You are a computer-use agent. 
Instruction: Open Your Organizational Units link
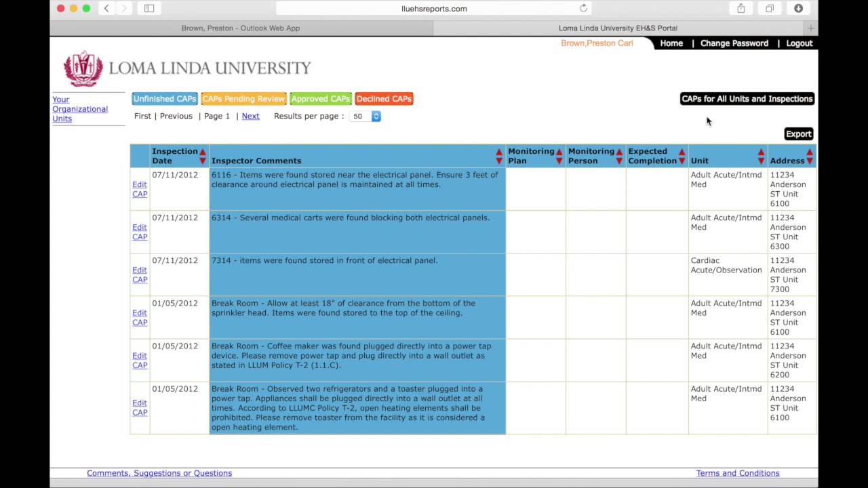tap(80, 109)
